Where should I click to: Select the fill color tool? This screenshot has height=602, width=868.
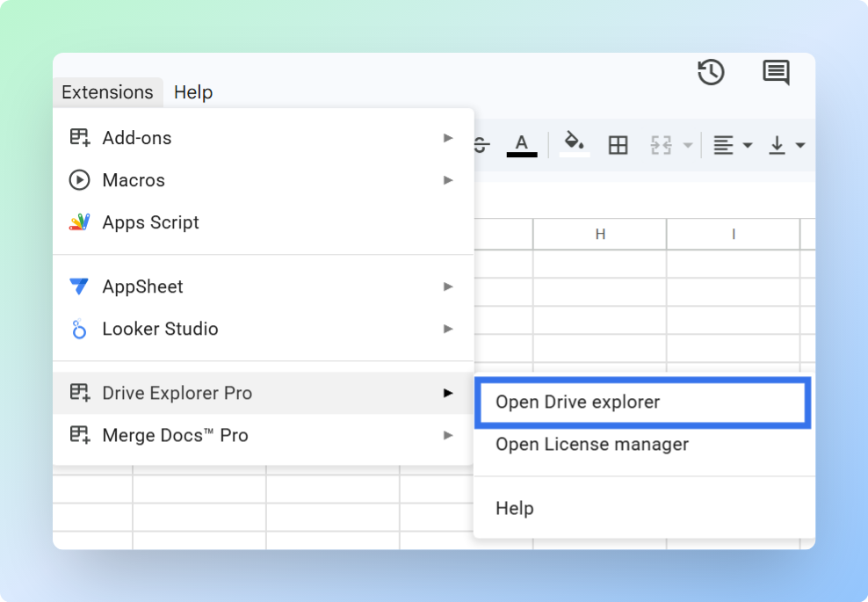point(574,143)
